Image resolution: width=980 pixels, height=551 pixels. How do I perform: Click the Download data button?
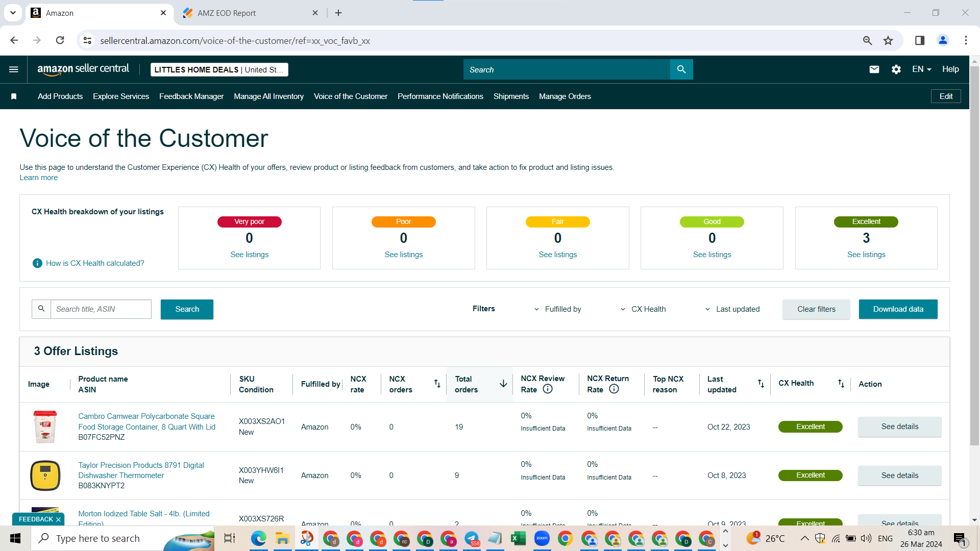coord(898,309)
